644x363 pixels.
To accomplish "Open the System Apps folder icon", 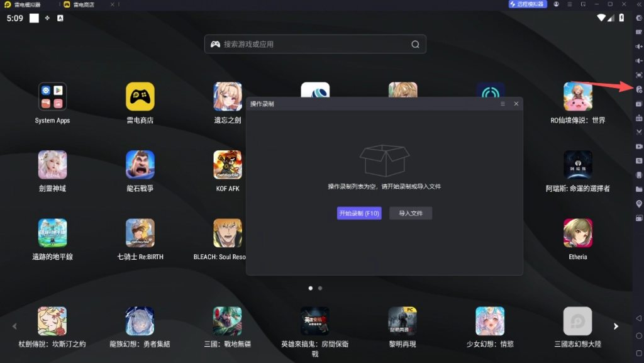I will coord(52,96).
